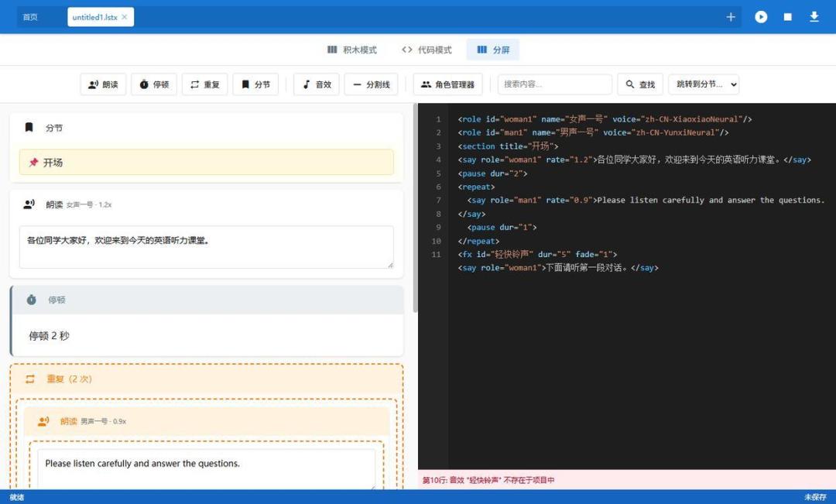Select the 停顿 2 秒 text
This screenshot has width=836, height=504.
click(x=49, y=336)
